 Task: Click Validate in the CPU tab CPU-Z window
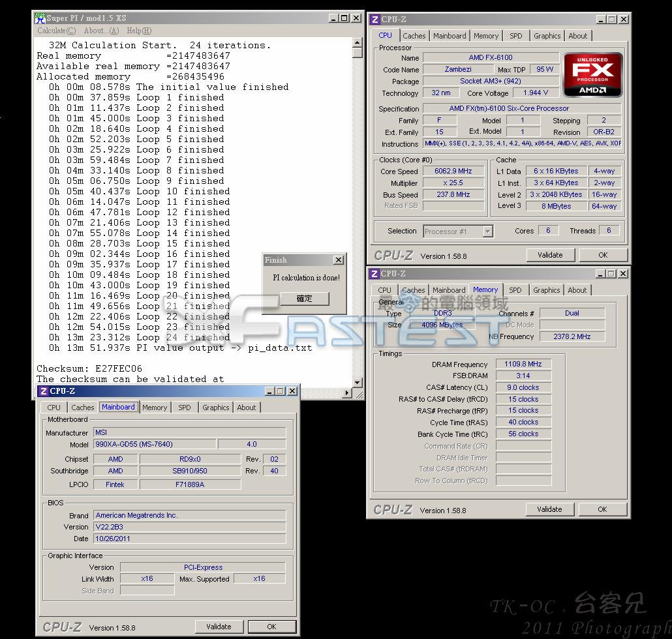tap(550, 255)
